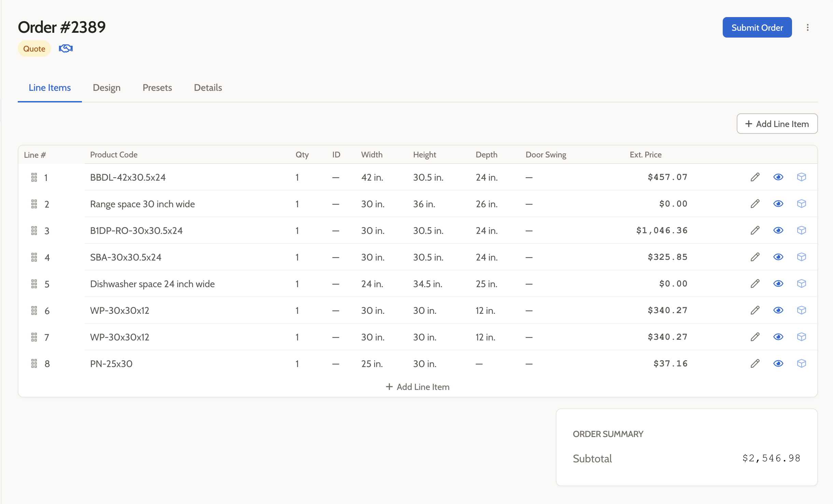Click the ORDER SUMMARY heading

tap(608, 434)
